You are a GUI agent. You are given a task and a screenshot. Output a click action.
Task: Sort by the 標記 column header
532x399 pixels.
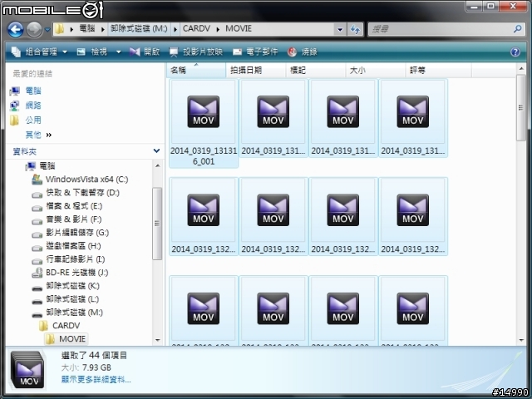point(316,70)
